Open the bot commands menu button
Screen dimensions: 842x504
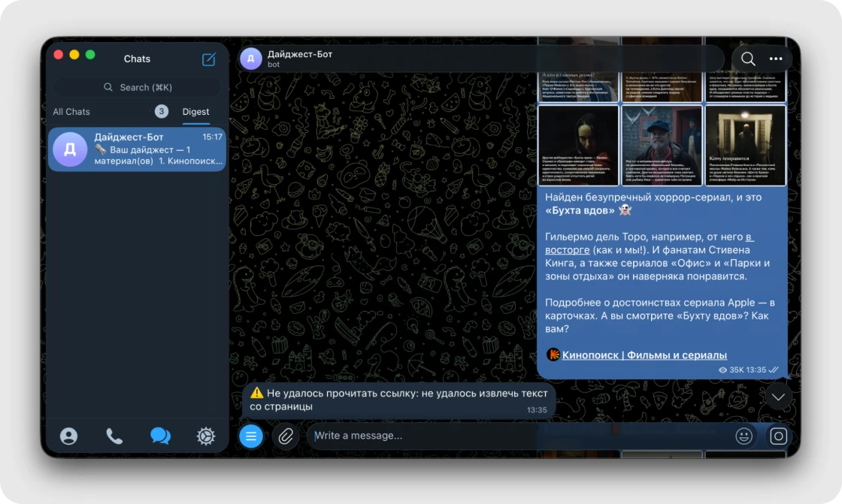pyautogui.click(x=251, y=436)
